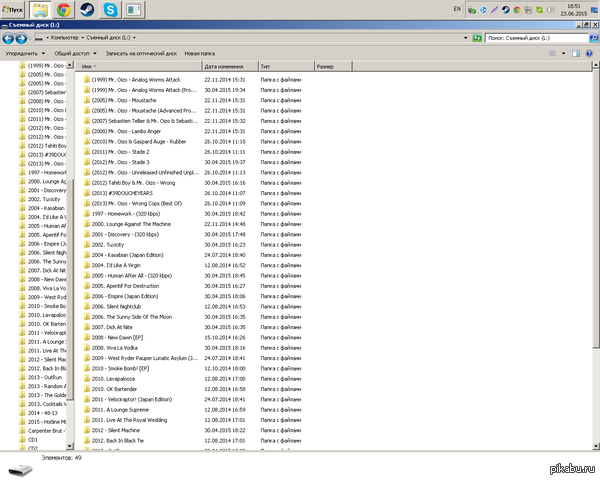The width and height of the screenshot is (600, 480).
Task: Click file list scroll down arrow
Action: pyautogui.click(x=596, y=447)
